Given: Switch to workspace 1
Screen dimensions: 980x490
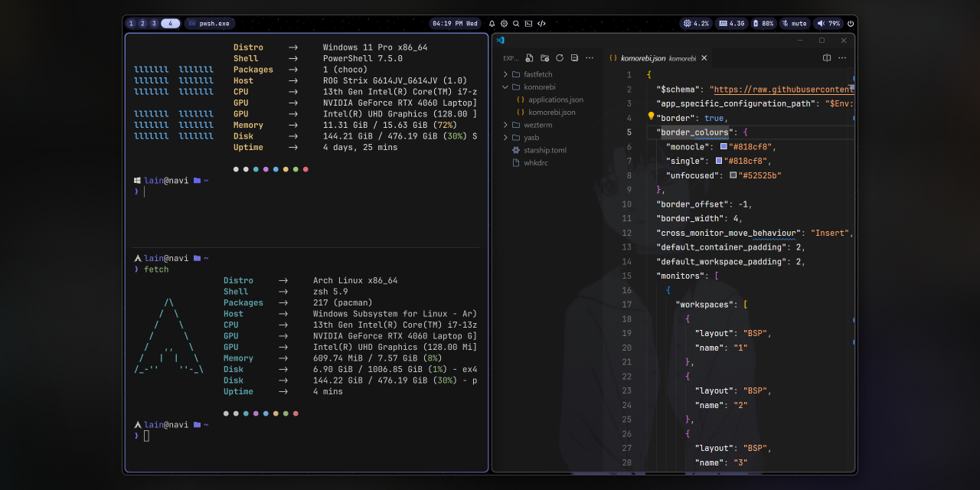Looking at the screenshot, I should (131, 24).
